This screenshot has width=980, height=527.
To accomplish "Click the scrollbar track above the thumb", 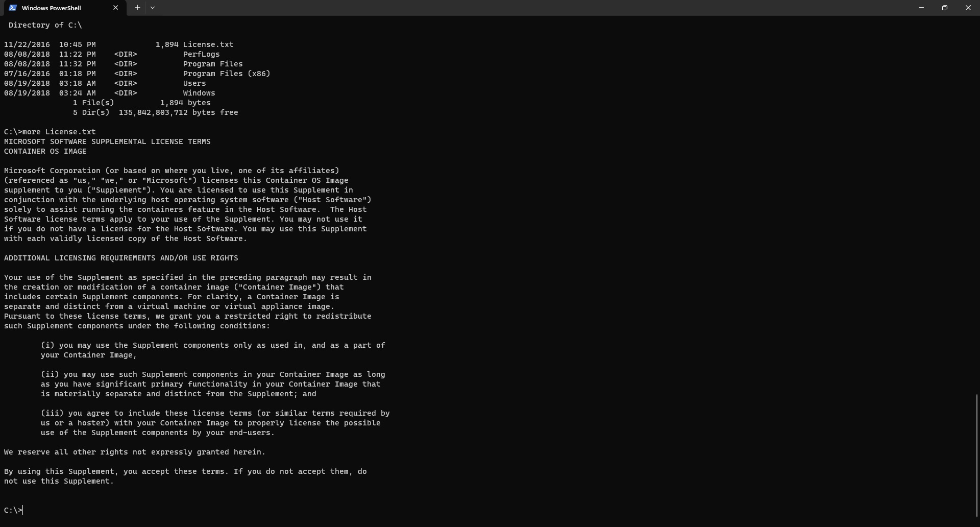I will 977,204.
